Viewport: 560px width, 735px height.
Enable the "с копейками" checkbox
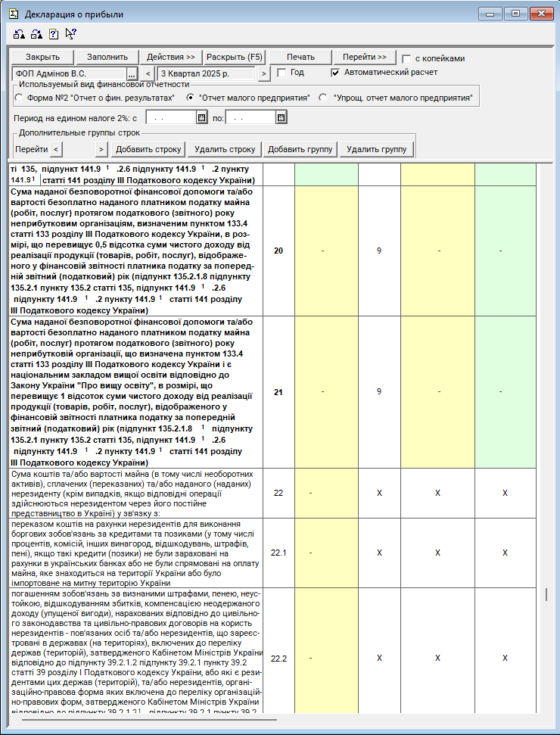[407, 58]
